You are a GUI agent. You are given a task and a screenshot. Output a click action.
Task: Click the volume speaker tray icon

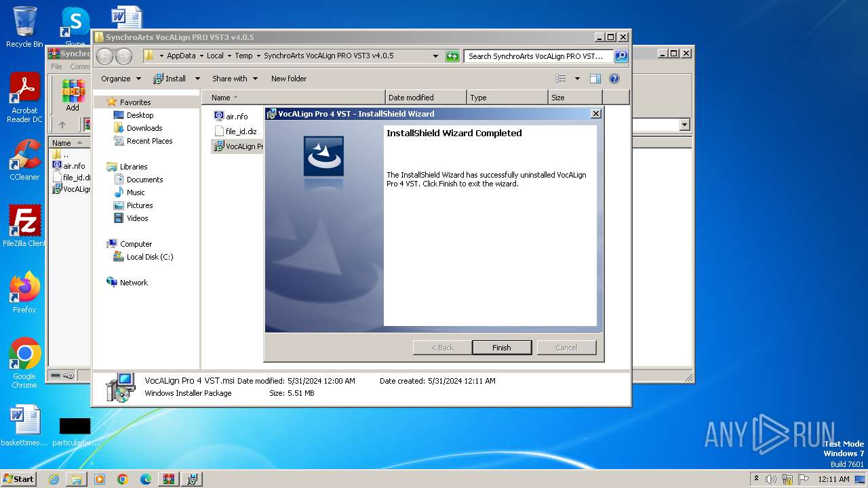pos(771,479)
